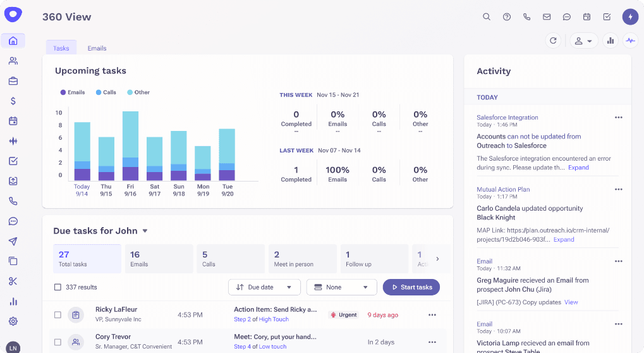Open the dollar sign opportunities sidebar icon
644x353 pixels.
pyautogui.click(x=13, y=101)
